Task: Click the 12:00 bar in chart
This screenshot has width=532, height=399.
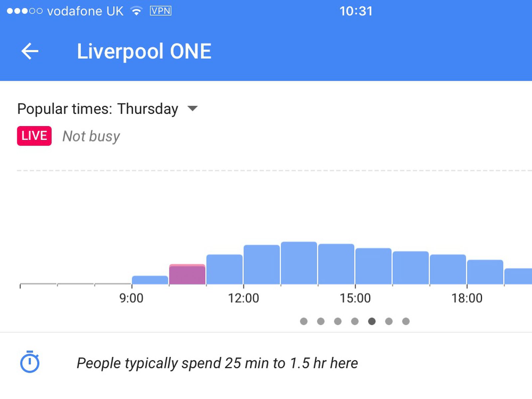Action: click(262, 265)
